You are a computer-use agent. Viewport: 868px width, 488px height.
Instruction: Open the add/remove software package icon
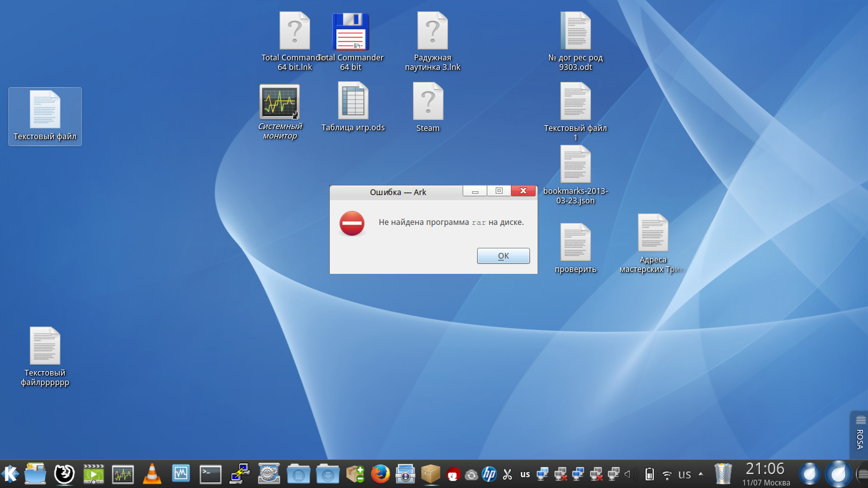point(355,473)
